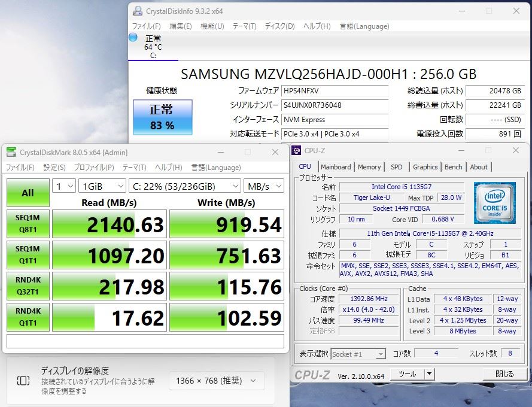Image resolution: width=532 pixels, height=407 pixels.
Task: Click the CPU-Z chip icon in title bar
Action: (x=296, y=150)
